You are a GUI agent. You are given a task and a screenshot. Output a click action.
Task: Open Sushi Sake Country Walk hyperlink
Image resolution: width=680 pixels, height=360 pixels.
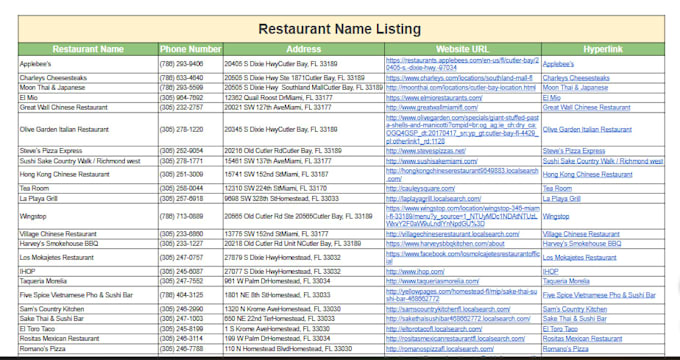coord(603,161)
